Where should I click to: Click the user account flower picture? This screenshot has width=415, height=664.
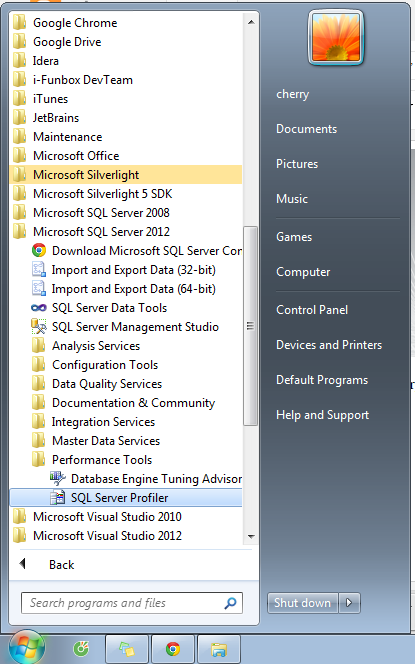336,37
